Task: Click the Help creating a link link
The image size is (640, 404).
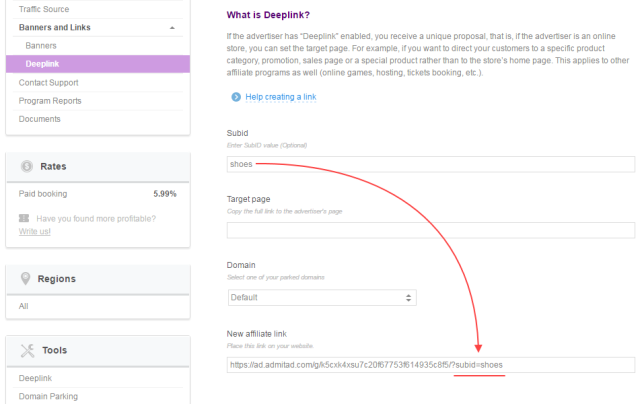Action: click(x=281, y=97)
